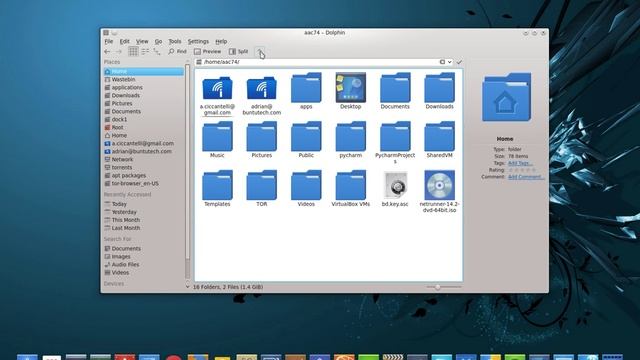Click the clear icon in the location bar
Viewport: 640px width, 360px height.
(442, 62)
